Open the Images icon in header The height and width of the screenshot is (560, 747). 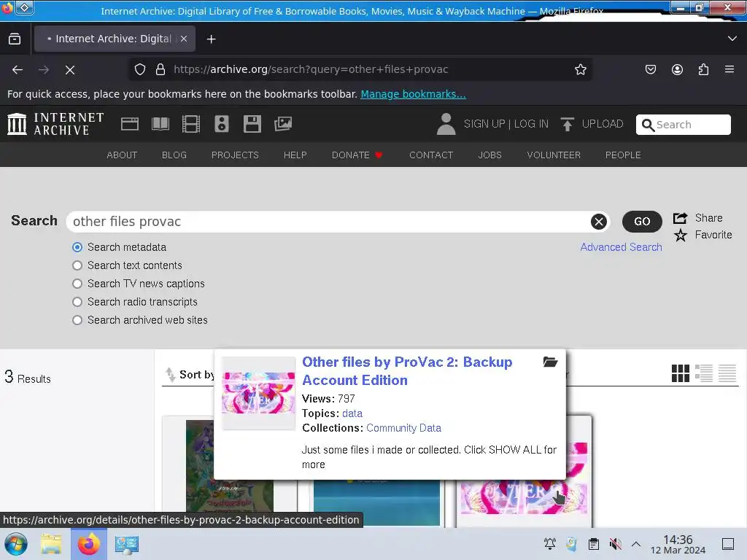coord(283,124)
